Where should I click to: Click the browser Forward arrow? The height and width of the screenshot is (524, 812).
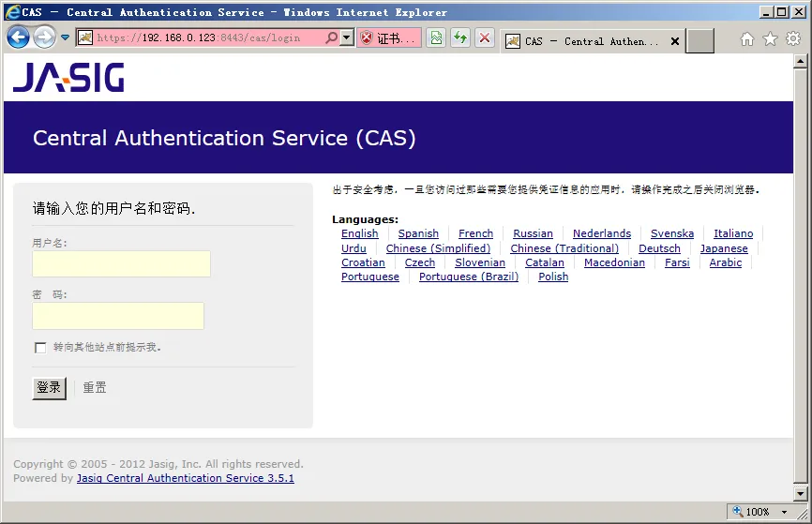pos(44,37)
